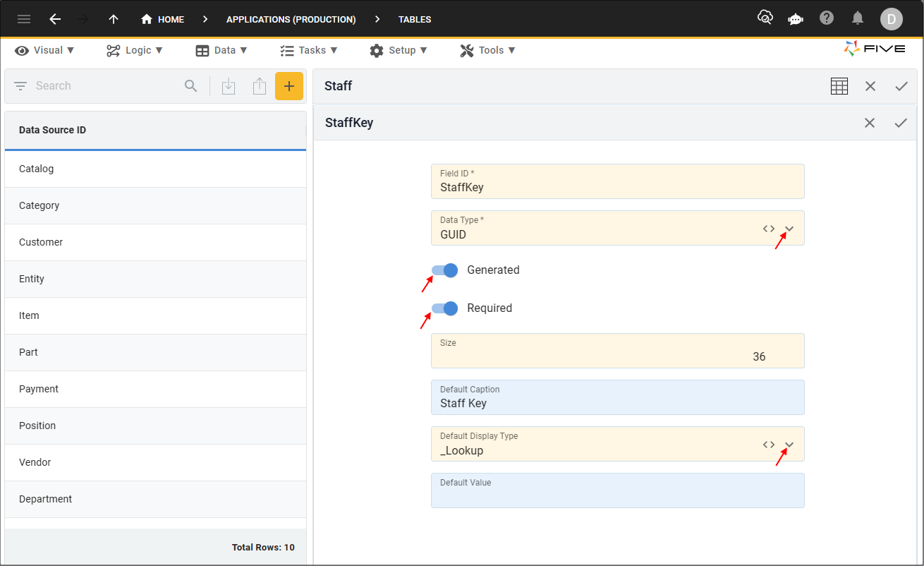Viewport: 924px width, 566px height.
Task: Select the Customer table row
Action: coord(155,242)
